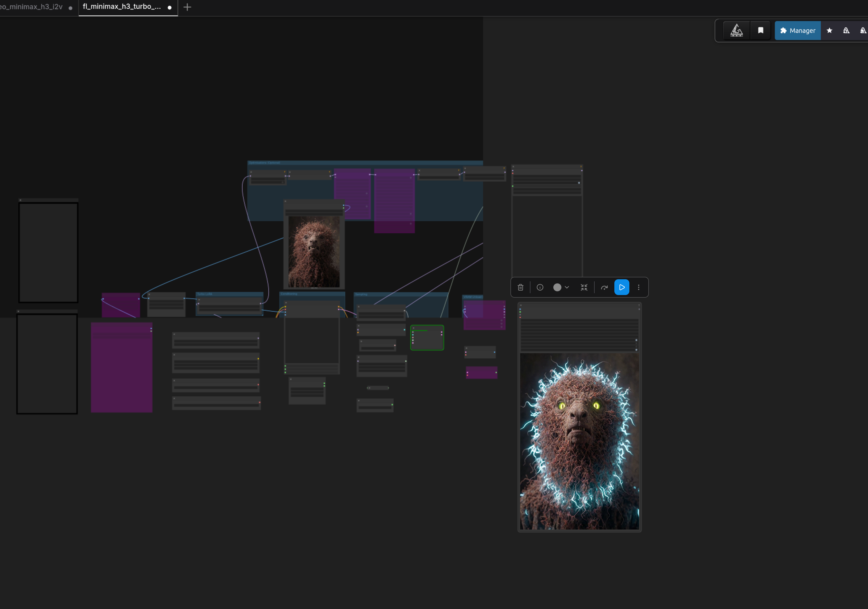The image size is (868, 609).
Task: Click the bookmark icon in the top bar
Action: 761,31
